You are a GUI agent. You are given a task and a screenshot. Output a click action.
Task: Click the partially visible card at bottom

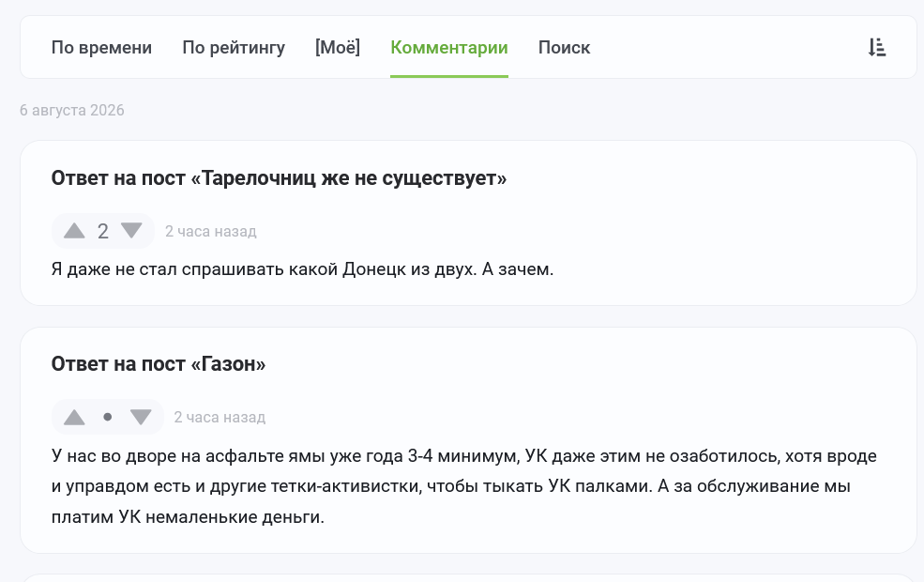coord(468,578)
